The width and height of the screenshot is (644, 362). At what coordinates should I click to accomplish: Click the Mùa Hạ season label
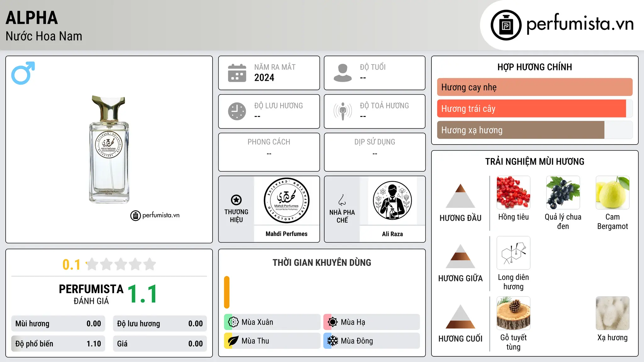coord(353,322)
